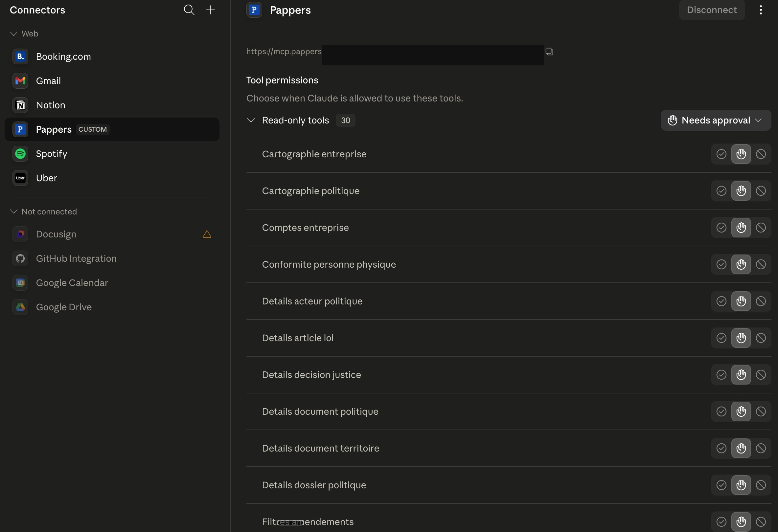Click the Notion logo icon
The width and height of the screenshot is (778, 532).
20,105
